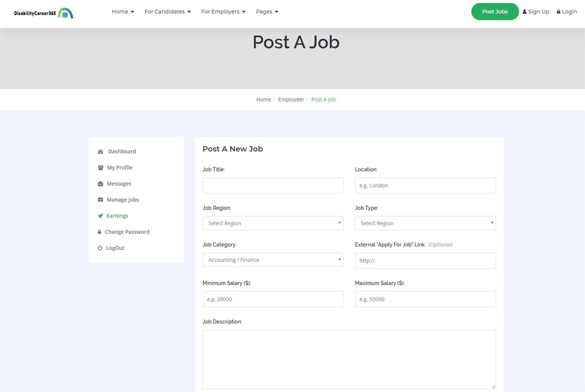Open Dashboard from the gauge icon
The height and width of the screenshot is (392, 585).
(x=101, y=152)
